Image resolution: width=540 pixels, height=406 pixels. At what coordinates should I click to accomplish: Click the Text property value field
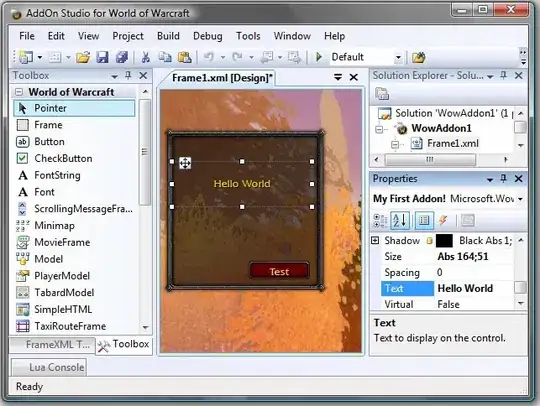coord(475,288)
